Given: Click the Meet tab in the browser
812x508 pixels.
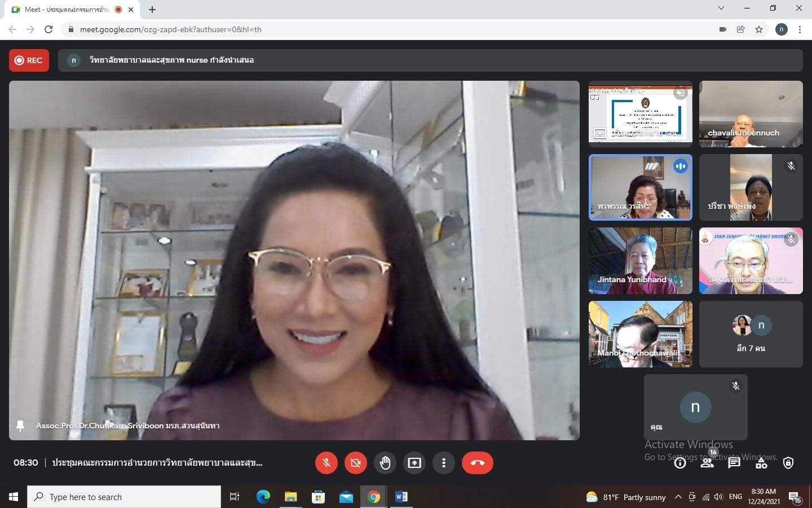Looking at the screenshot, I should click(x=68, y=10).
